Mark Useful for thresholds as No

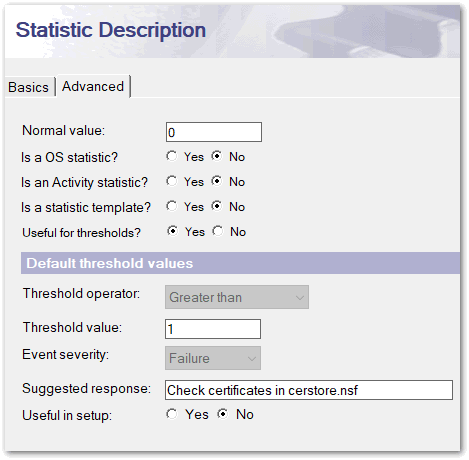point(218,231)
